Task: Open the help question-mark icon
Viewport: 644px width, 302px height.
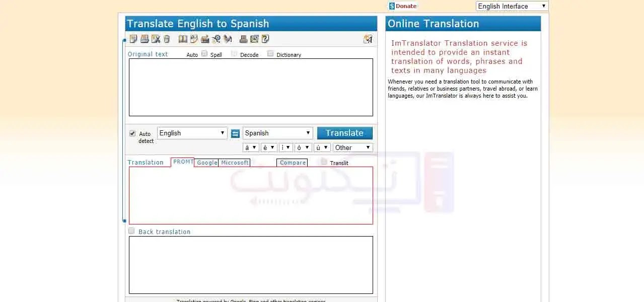Action: pyautogui.click(x=265, y=39)
